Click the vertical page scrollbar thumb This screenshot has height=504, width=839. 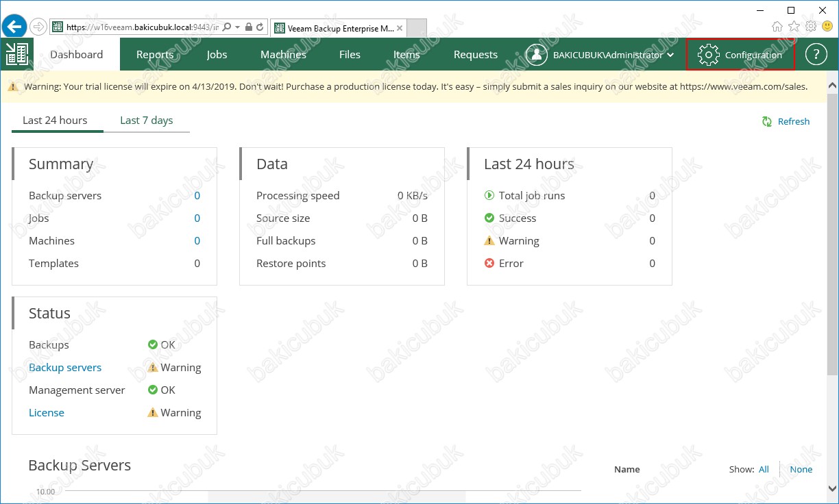click(833, 233)
